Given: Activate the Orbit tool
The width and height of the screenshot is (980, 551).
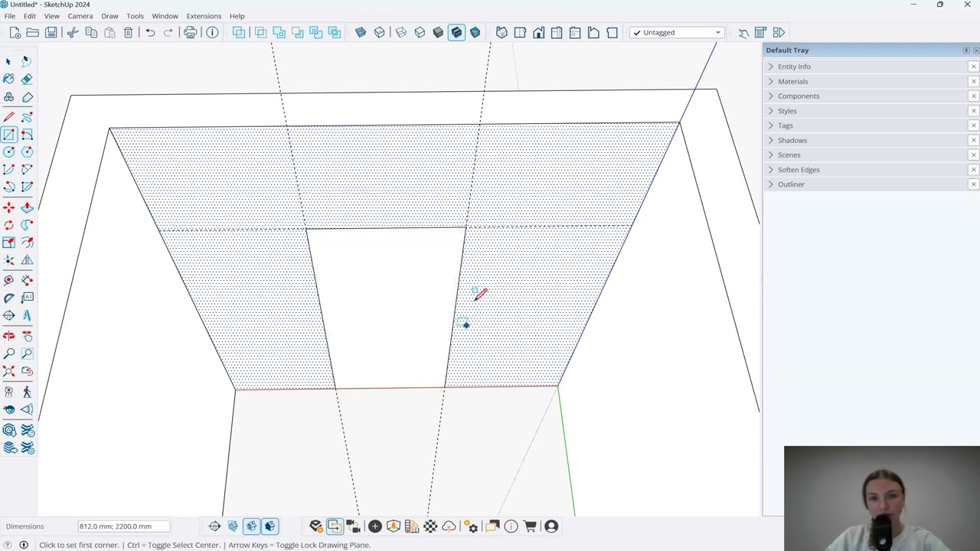Looking at the screenshot, I should click(8, 335).
